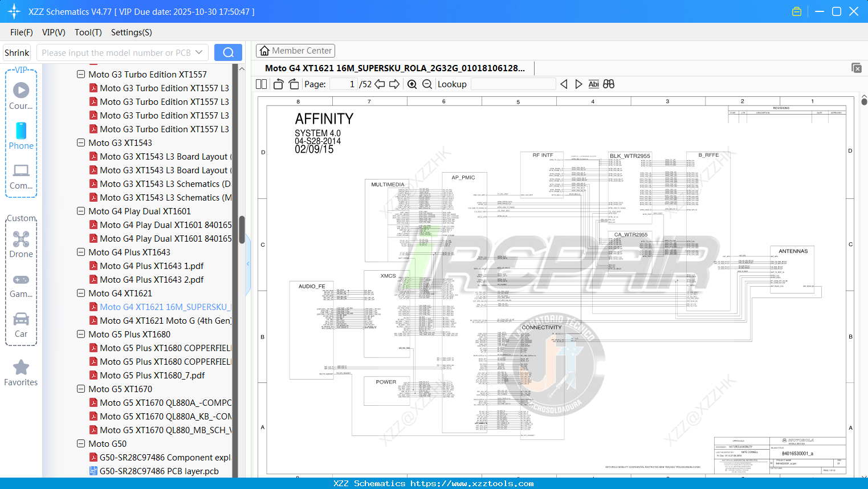
Task: Collapse the Moto G5 Plus XT1680 group
Action: click(x=80, y=334)
